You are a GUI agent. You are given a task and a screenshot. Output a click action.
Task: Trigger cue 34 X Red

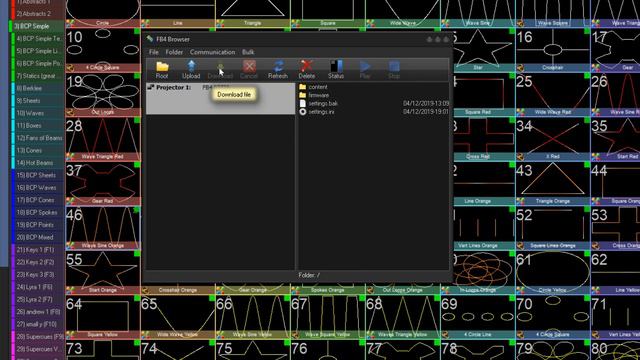tap(553, 139)
